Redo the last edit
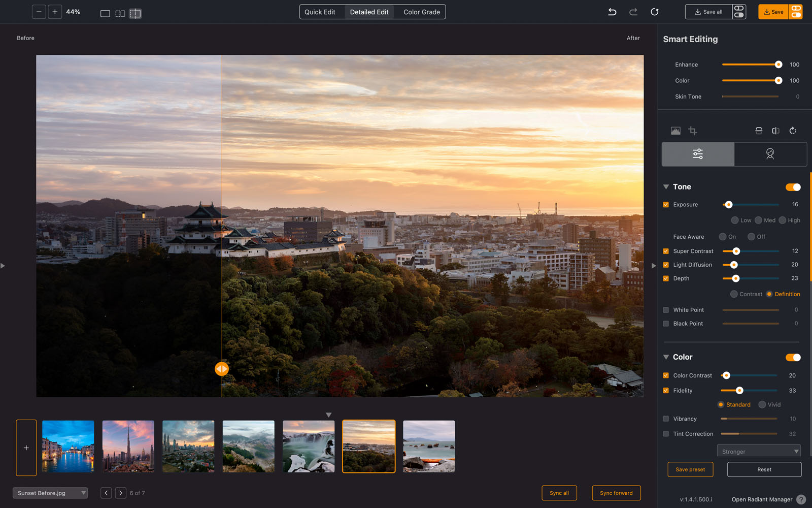 coord(633,12)
